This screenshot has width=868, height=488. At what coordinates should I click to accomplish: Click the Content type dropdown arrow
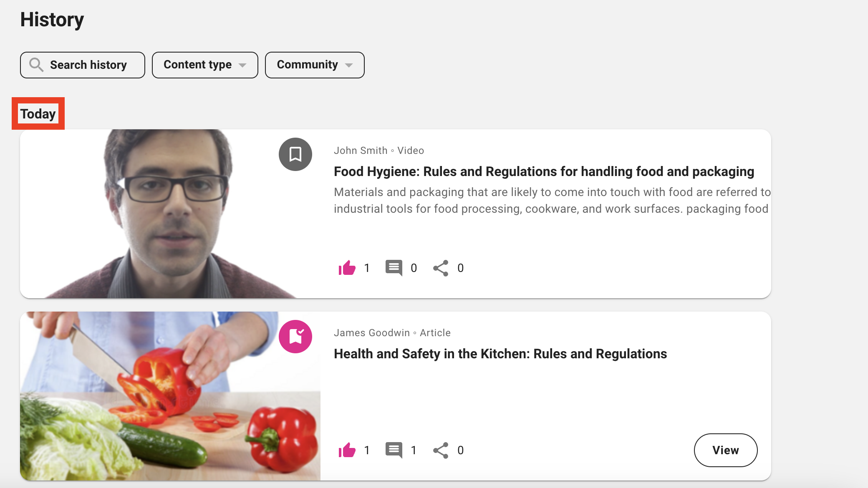coord(242,65)
